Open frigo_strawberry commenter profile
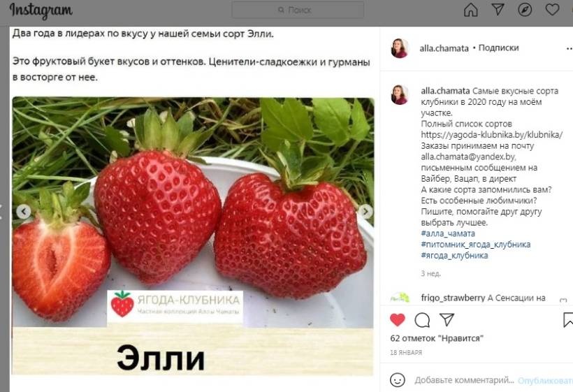The height and width of the screenshot is (392, 573). point(453,298)
